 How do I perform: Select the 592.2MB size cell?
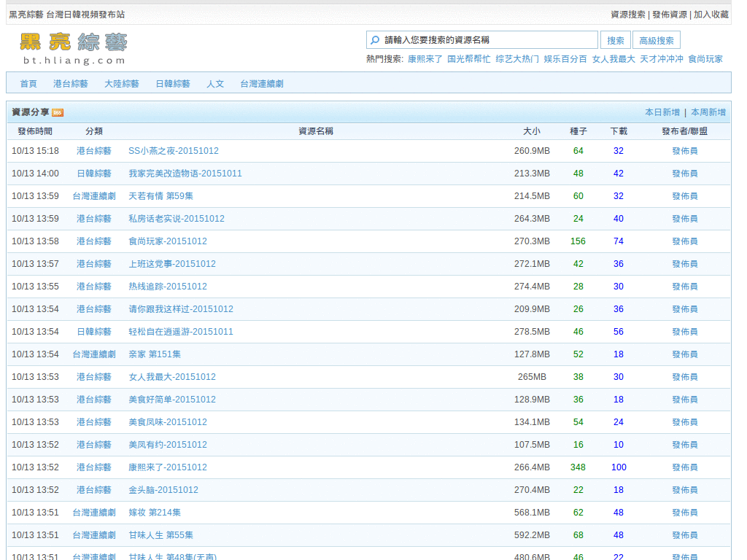(532, 536)
